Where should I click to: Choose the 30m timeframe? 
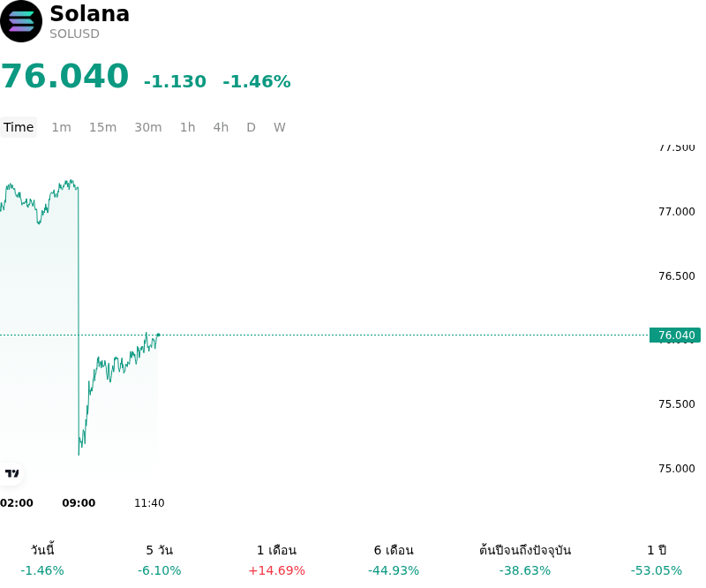[148, 127]
